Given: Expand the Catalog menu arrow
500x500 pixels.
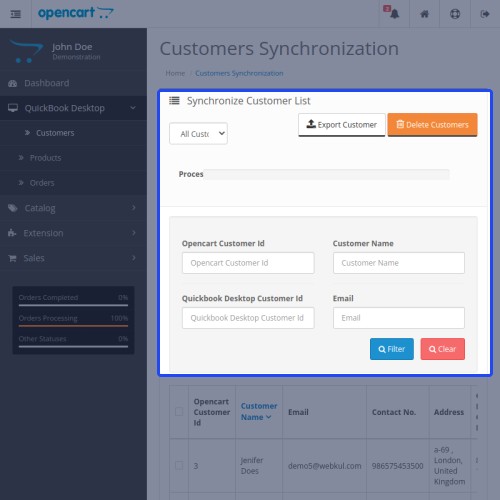Looking at the screenshot, I should 134,208.
